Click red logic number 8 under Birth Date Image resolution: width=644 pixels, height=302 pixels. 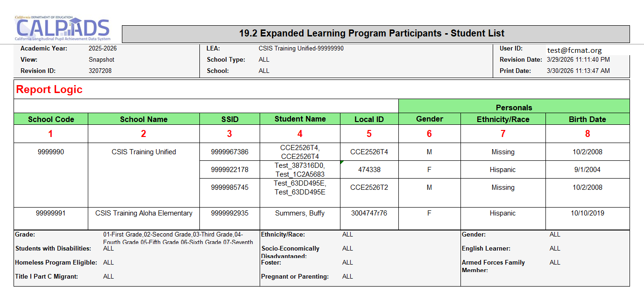pyautogui.click(x=587, y=134)
